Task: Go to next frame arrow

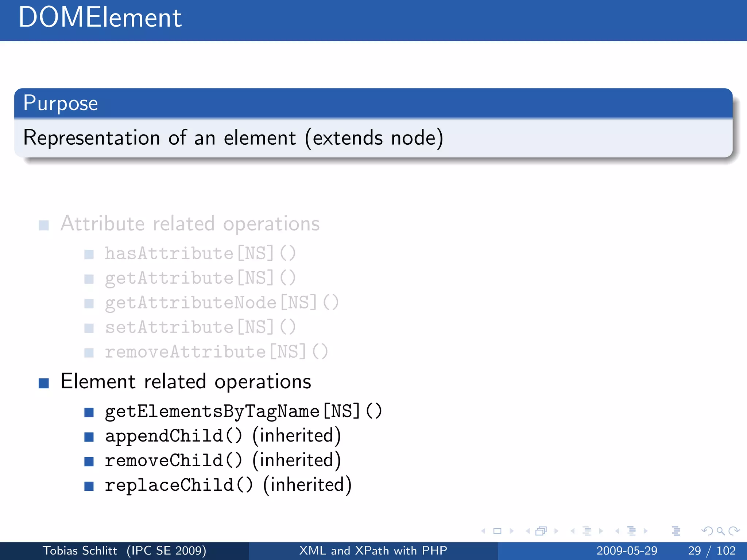Action: 556,531
